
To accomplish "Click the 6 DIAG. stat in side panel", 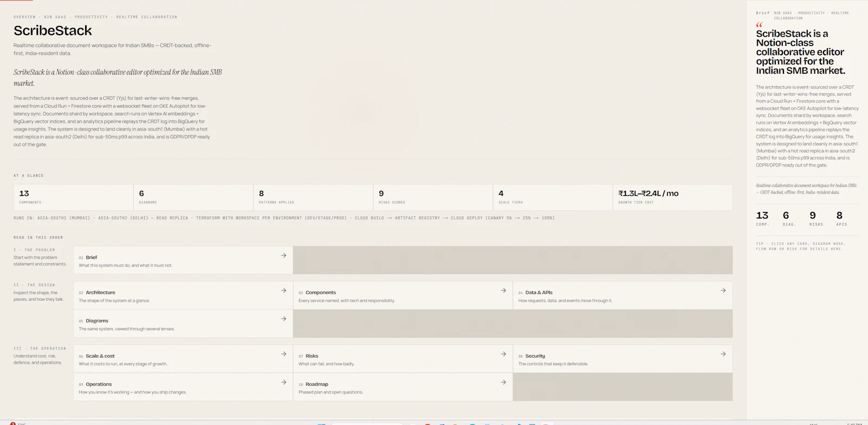I will coord(789,218).
